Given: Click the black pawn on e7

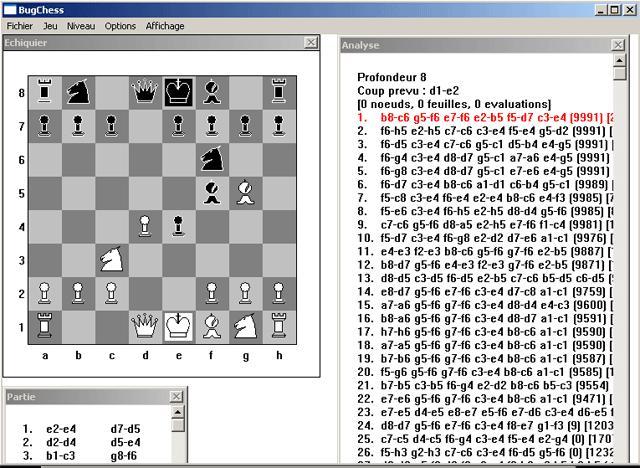Looking at the screenshot, I should click(178, 126).
